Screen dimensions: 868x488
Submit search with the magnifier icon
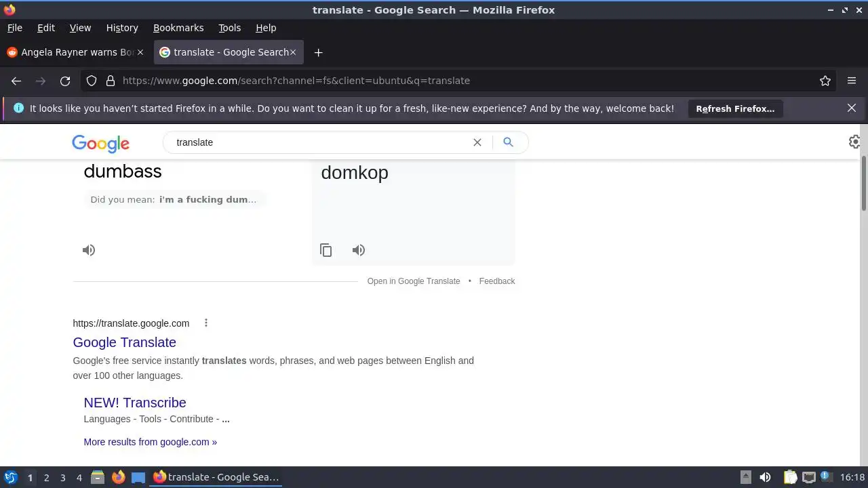(508, 142)
